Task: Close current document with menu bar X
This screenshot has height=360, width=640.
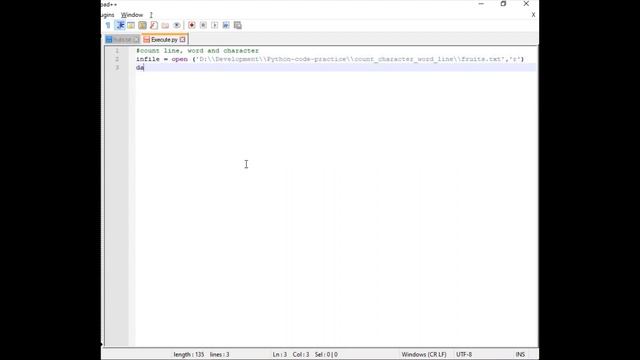Action: point(533,15)
